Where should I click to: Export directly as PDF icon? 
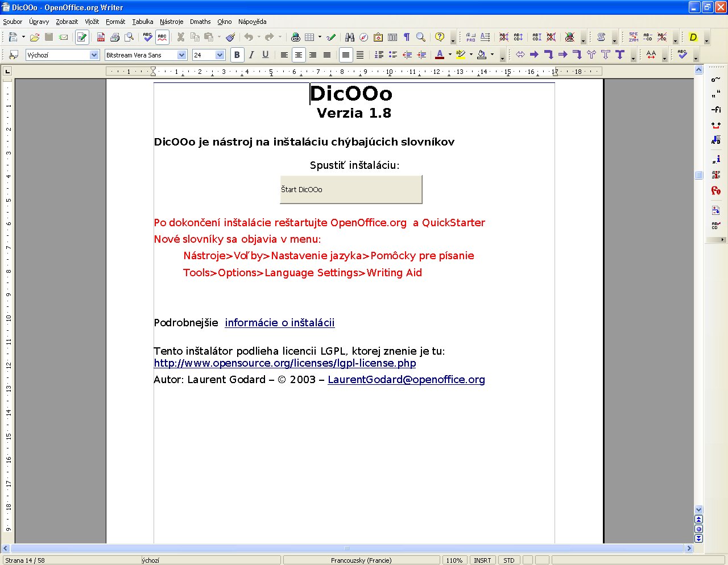pyautogui.click(x=101, y=37)
